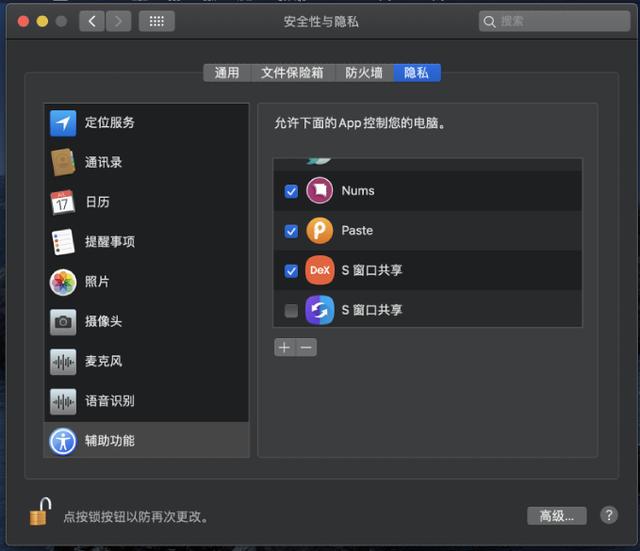Click the Accessibility icon beside 辅助功能
This screenshot has height=551, width=640.
click(x=63, y=441)
